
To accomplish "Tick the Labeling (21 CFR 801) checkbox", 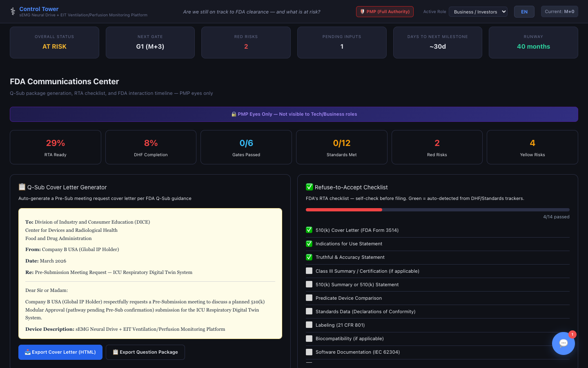I will [309, 325].
